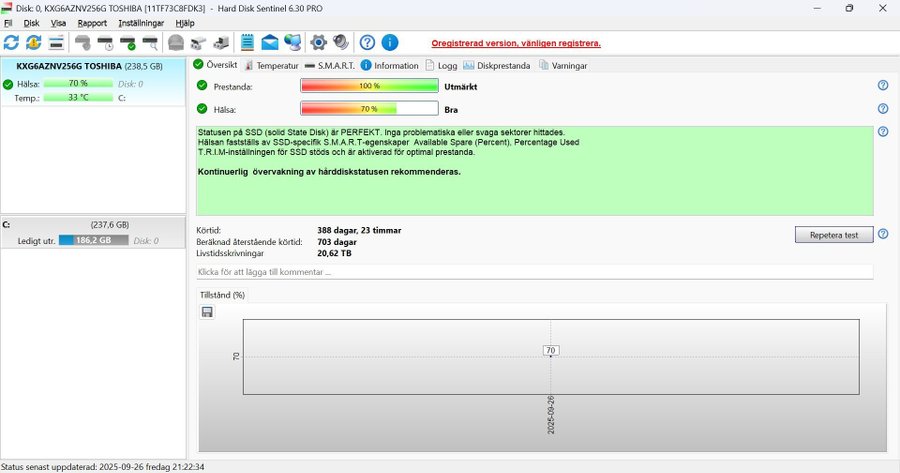Click the unregistered version registration link
This screenshot has height=473, width=900.
coord(516,44)
